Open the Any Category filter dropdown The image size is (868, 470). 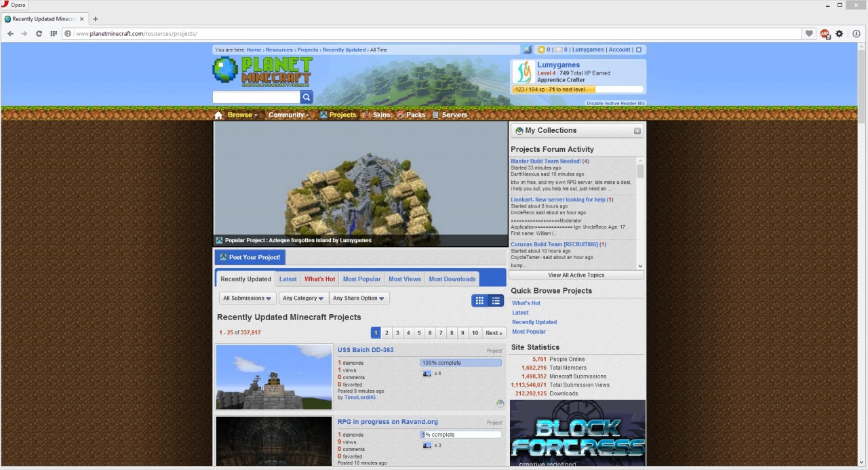click(303, 298)
